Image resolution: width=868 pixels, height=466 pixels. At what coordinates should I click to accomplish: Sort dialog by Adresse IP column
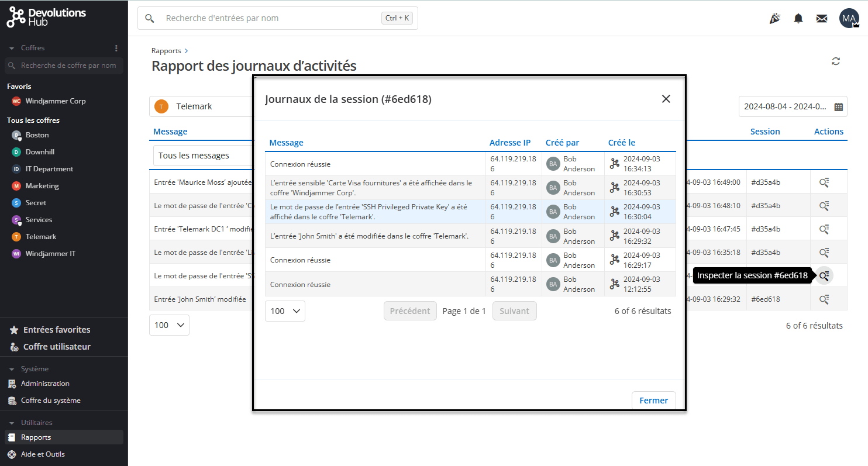(x=509, y=143)
